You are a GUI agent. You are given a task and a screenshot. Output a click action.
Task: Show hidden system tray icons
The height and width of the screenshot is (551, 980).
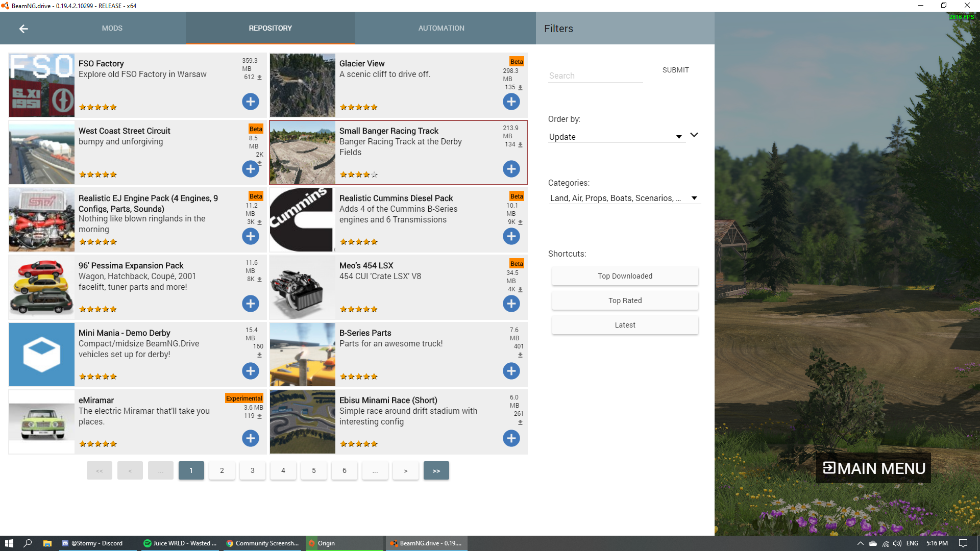point(860,543)
